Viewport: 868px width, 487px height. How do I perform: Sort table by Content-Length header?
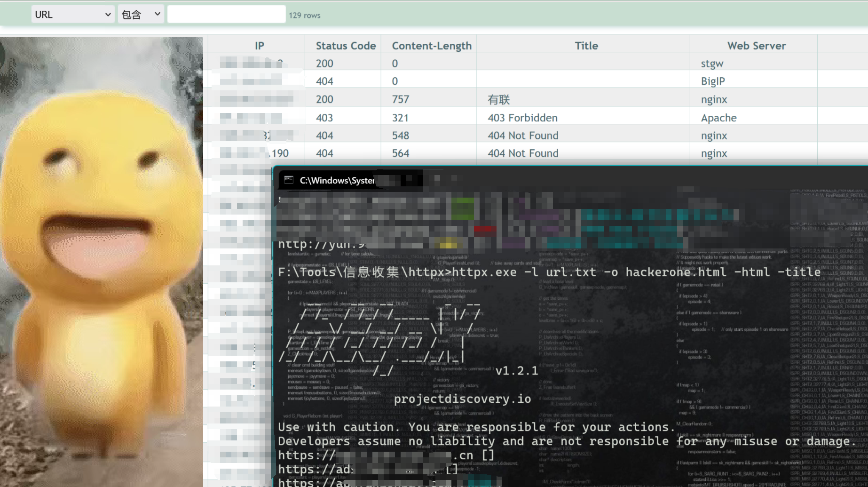click(x=432, y=46)
